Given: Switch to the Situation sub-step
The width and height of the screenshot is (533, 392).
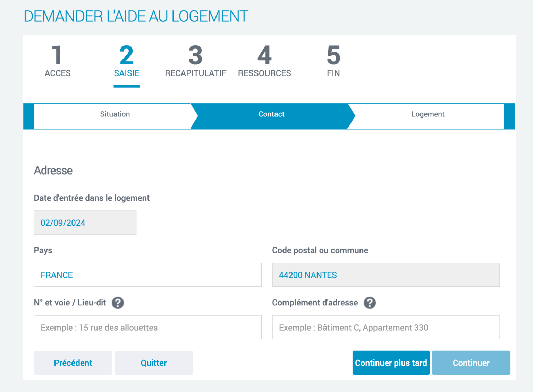Looking at the screenshot, I should tap(115, 114).
